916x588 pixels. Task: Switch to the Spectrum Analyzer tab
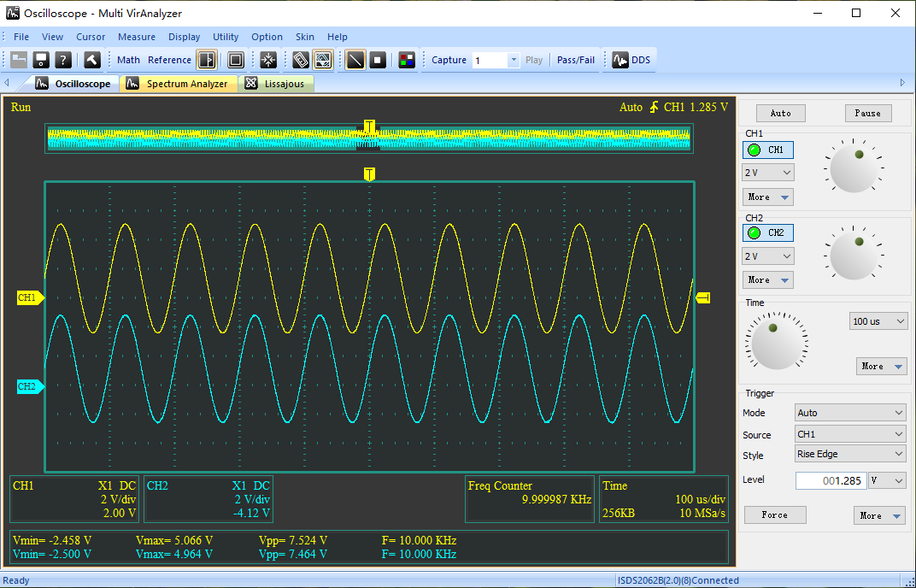179,84
